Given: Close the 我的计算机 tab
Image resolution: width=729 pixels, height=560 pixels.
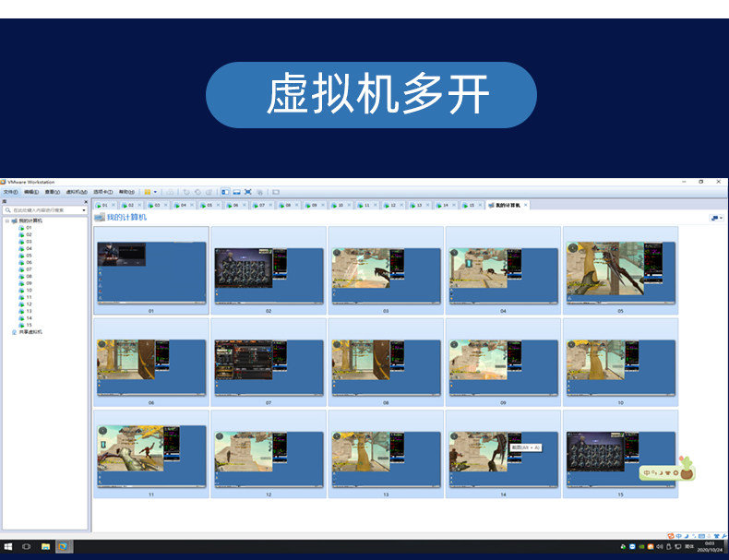Looking at the screenshot, I should coord(526,205).
